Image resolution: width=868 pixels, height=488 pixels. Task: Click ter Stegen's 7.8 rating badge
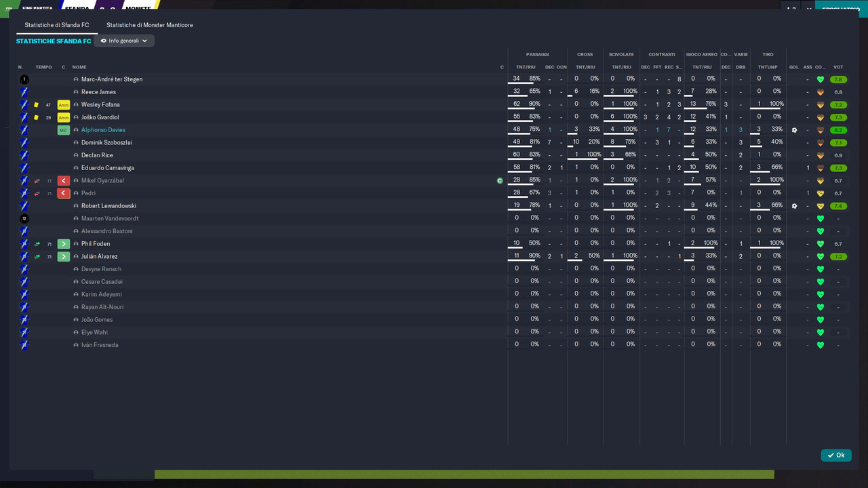click(x=838, y=79)
